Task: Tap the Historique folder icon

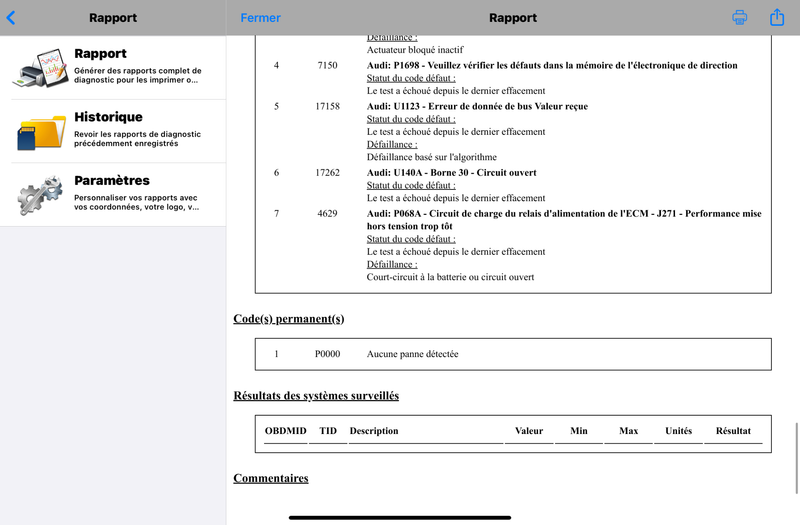Action: click(40, 131)
